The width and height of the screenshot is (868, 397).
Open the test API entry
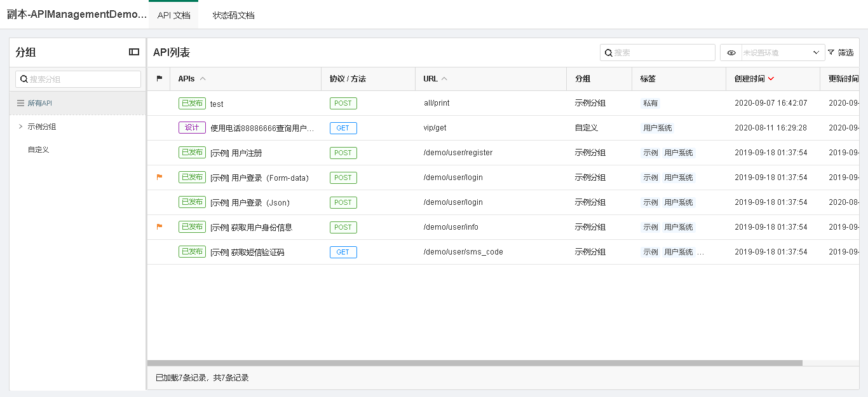pos(217,104)
